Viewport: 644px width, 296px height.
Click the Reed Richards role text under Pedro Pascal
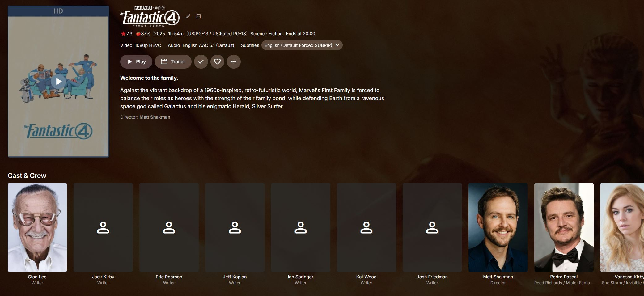[564, 283]
